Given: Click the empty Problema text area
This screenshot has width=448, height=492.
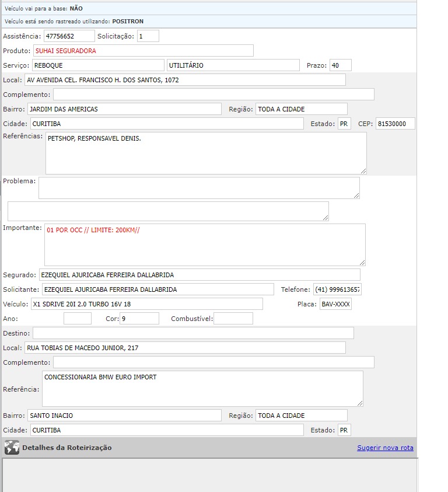Looking at the screenshot, I should coord(198,188).
